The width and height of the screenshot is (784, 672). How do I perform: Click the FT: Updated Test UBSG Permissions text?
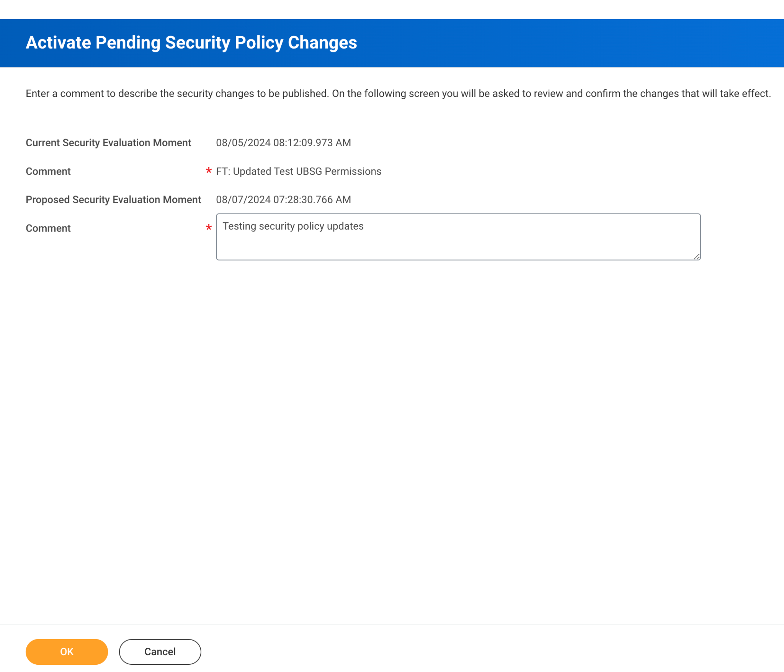(x=299, y=171)
